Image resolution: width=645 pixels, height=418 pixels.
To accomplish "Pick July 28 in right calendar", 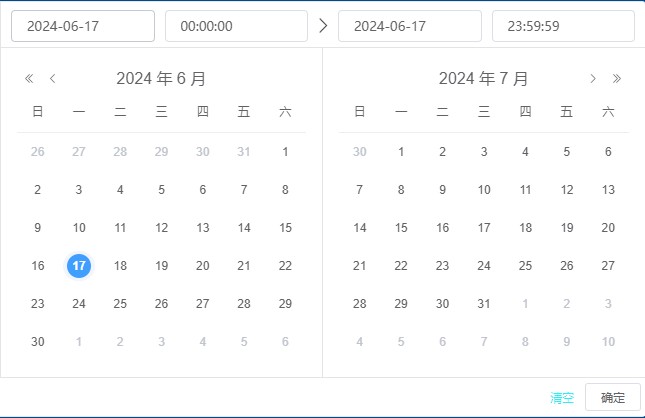I will [360, 304].
